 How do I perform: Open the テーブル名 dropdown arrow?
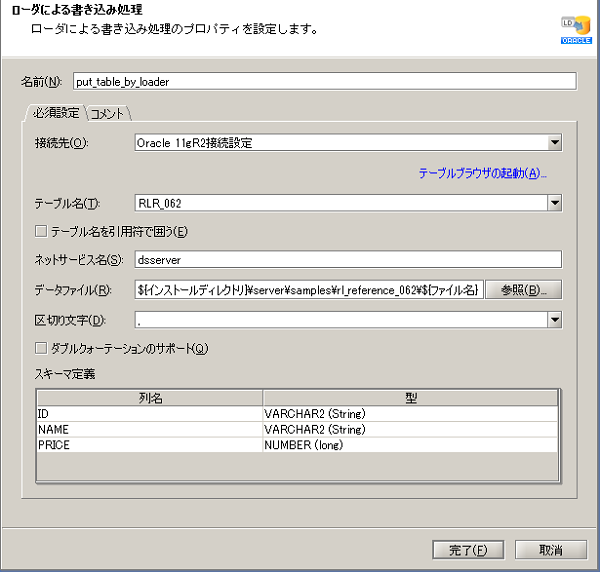click(554, 204)
